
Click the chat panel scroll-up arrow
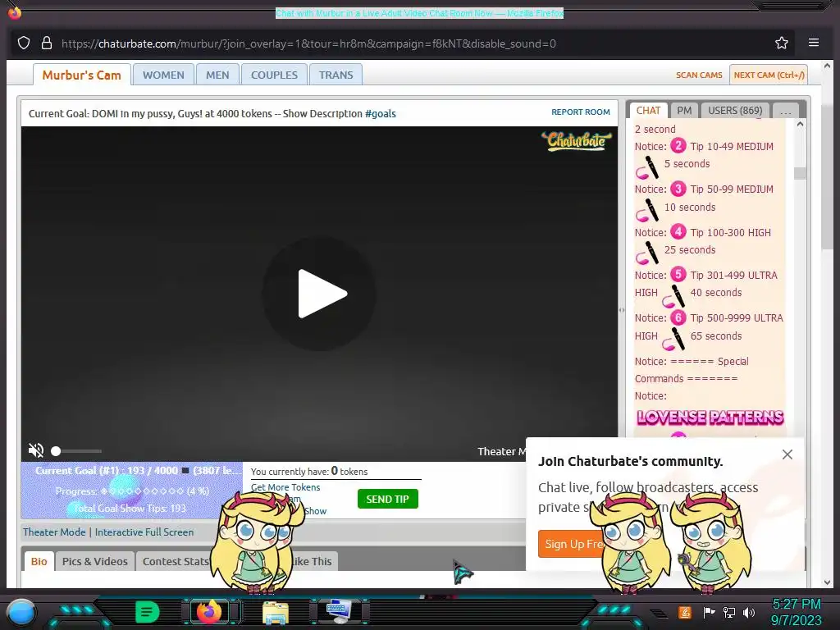tap(800, 125)
